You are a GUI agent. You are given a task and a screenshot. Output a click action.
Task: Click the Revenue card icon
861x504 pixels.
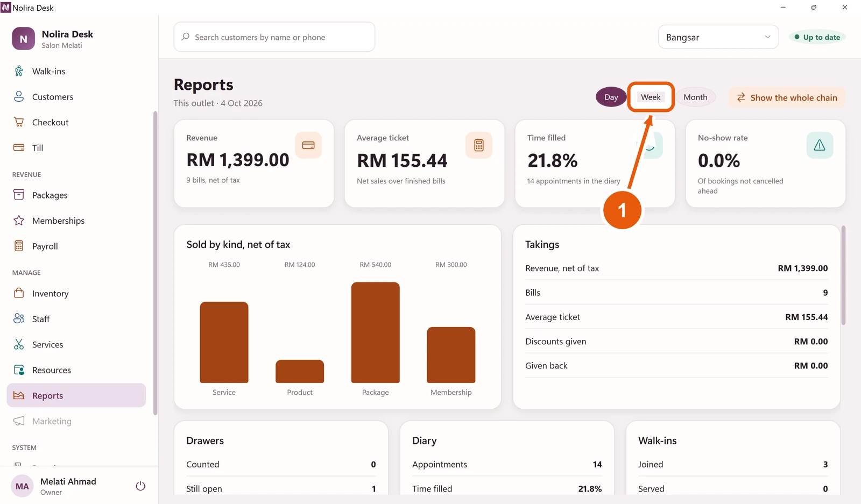308,145
